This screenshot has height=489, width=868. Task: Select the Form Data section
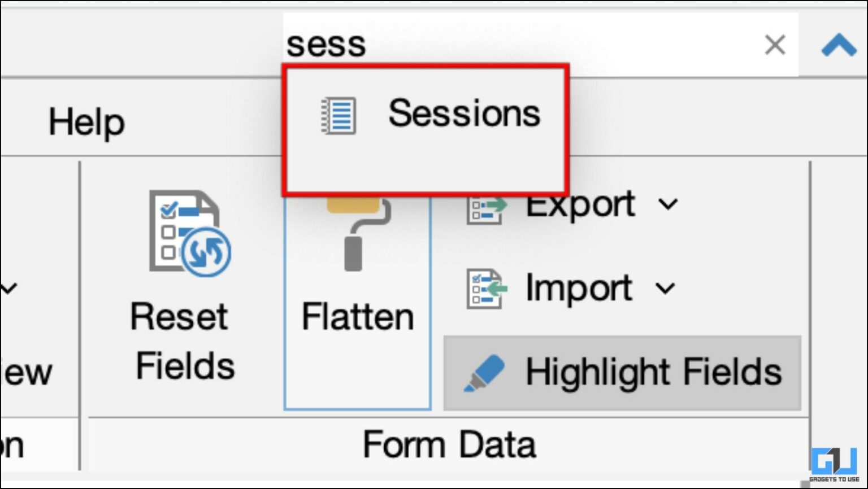pos(449,444)
